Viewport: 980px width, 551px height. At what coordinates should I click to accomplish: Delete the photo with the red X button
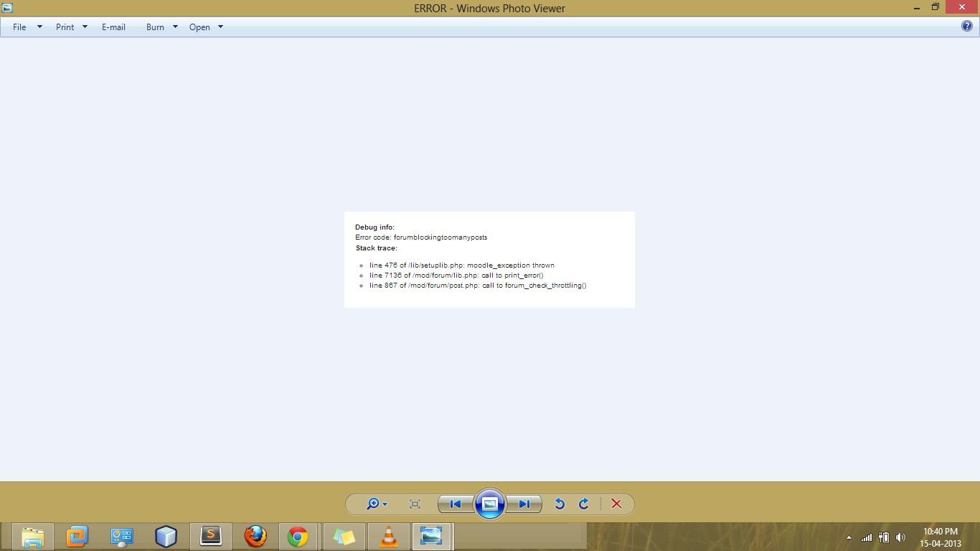point(616,504)
